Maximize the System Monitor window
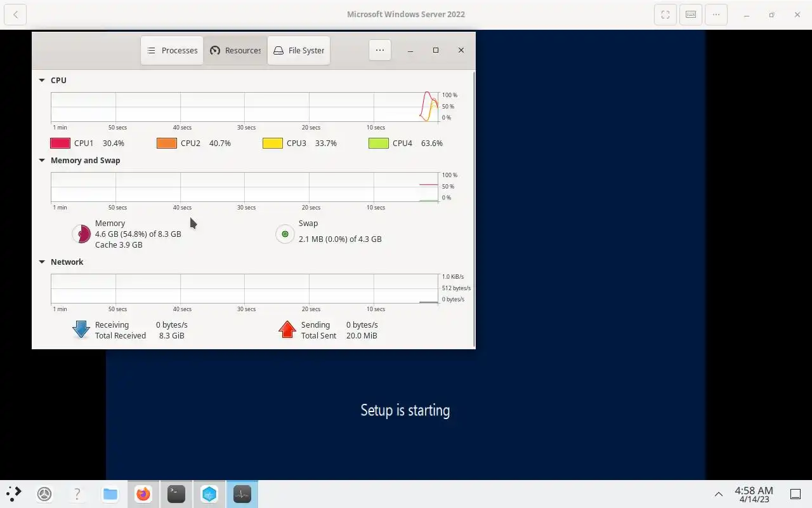 tap(436, 50)
